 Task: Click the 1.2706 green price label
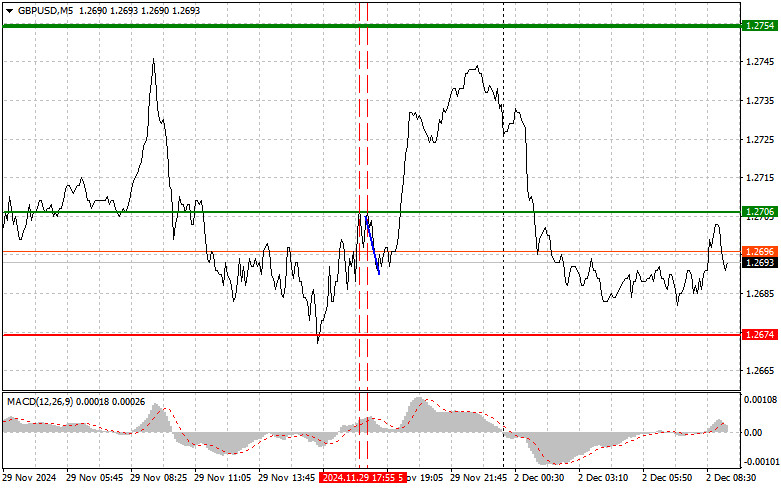pos(759,212)
